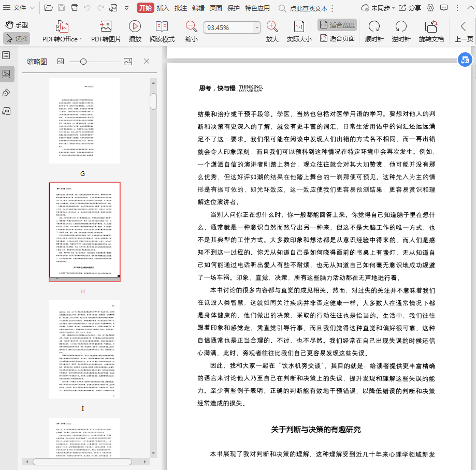Click the large thumbnail size icon
476x470 pixels.
pyautogui.click(x=128, y=62)
